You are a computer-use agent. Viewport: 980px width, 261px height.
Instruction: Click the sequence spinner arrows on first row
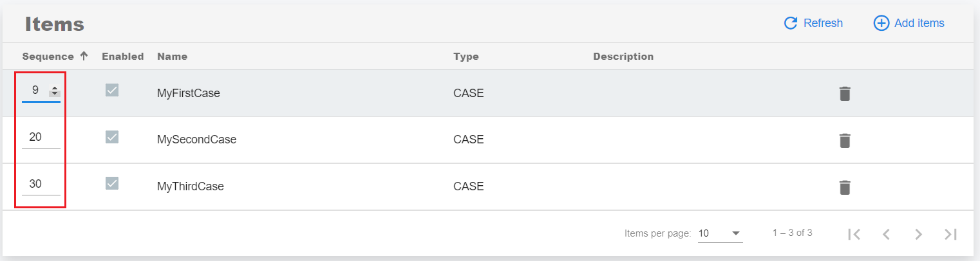coord(55,91)
